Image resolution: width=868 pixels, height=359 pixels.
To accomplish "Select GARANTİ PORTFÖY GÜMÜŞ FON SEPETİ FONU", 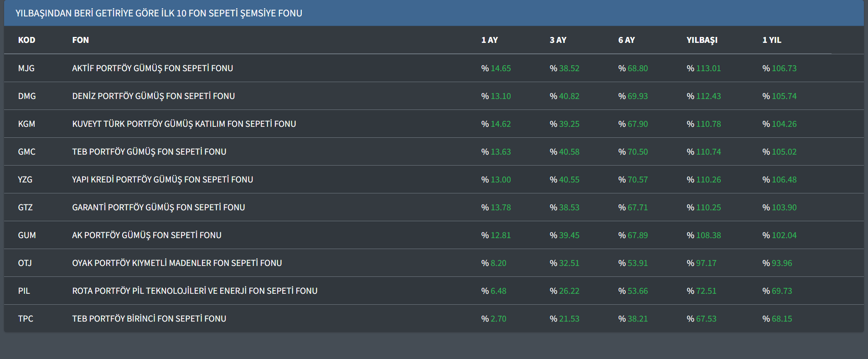I will pos(158,208).
